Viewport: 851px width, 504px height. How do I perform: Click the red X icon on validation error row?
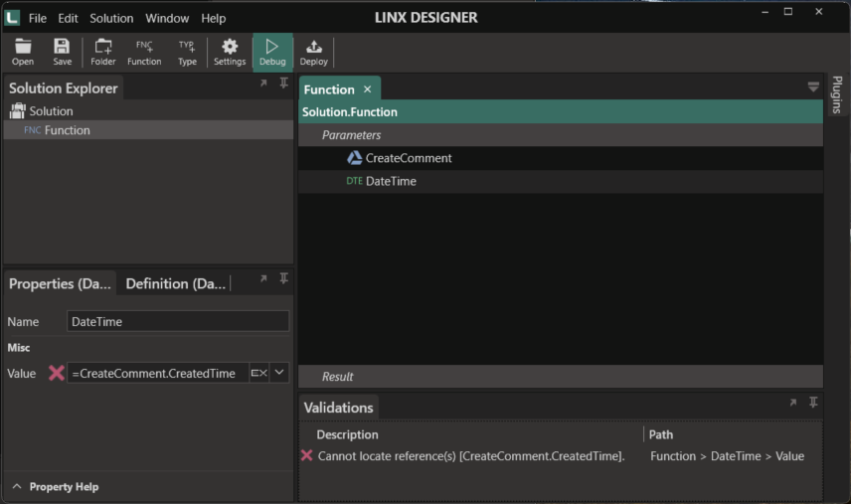(306, 455)
